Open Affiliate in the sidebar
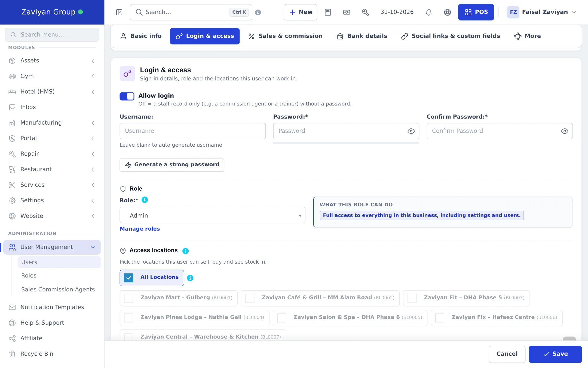Viewport: 588px width, 368px height. point(52,338)
